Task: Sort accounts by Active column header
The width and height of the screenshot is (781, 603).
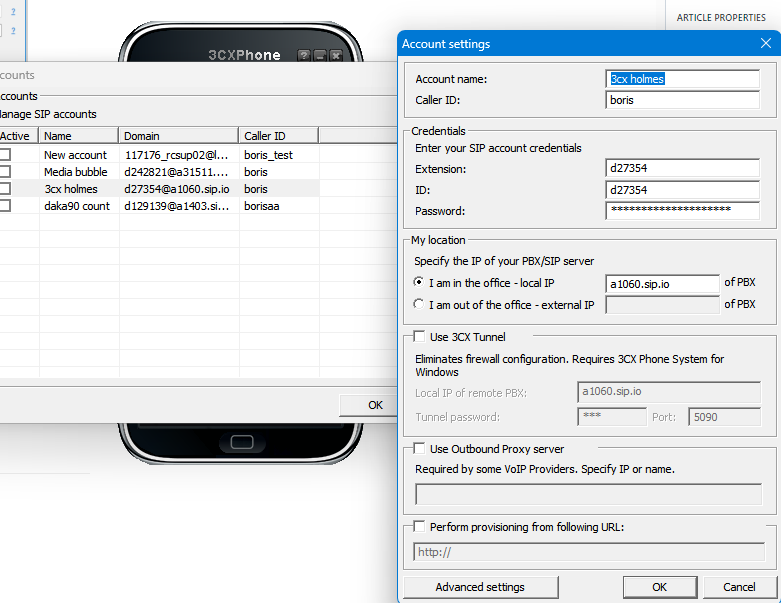Action: coord(19,136)
